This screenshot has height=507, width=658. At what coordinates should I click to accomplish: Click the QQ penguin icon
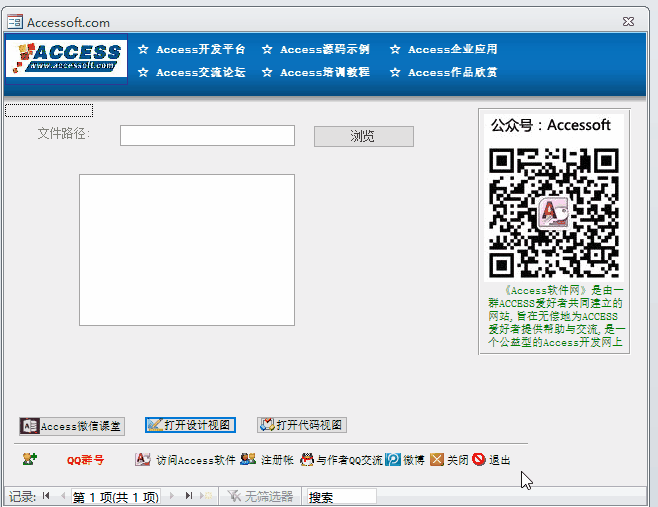tap(307, 460)
